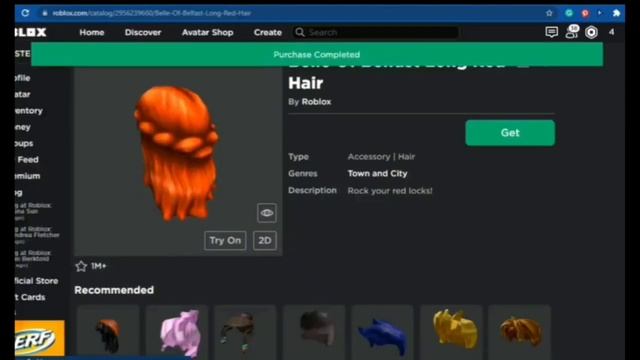Image resolution: width=640 pixels, height=360 pixels.
Task: Open the creator link Roblox
Action: 316,102
